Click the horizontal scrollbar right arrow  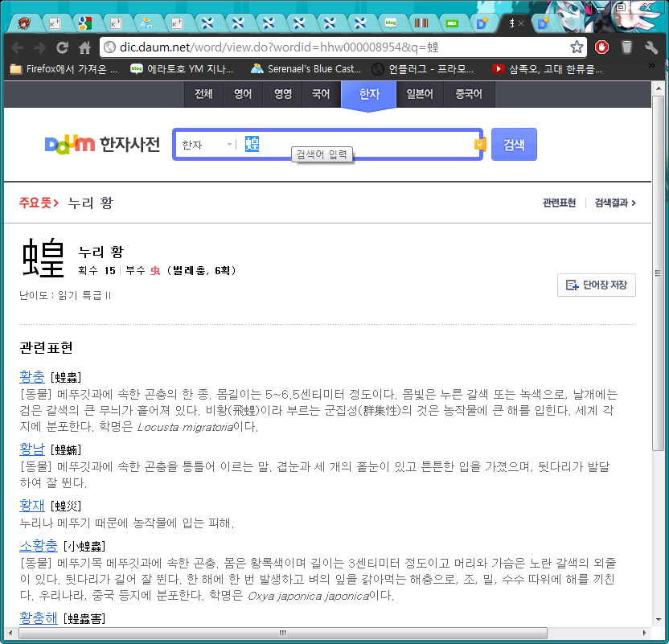[x=645, y=633]
